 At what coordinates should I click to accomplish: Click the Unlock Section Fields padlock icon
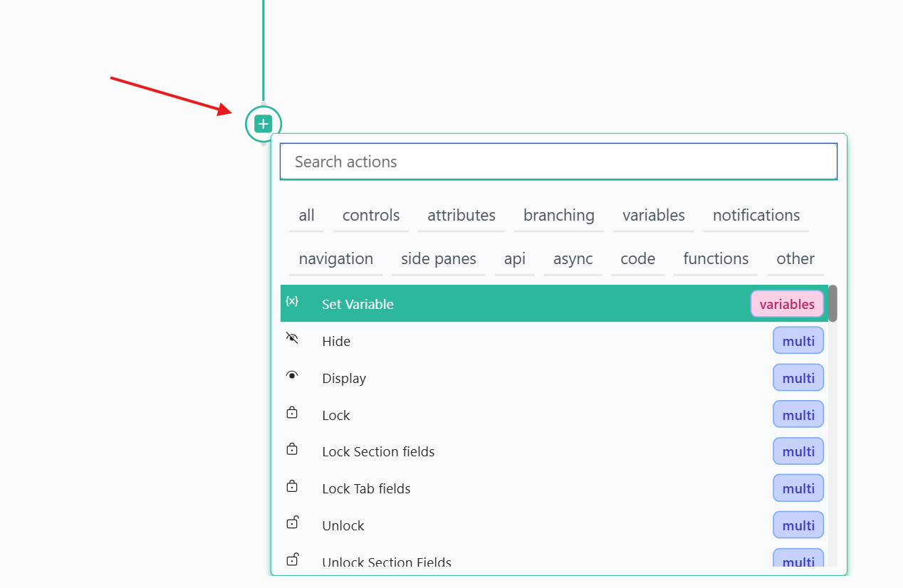click(x=292, y=560)
